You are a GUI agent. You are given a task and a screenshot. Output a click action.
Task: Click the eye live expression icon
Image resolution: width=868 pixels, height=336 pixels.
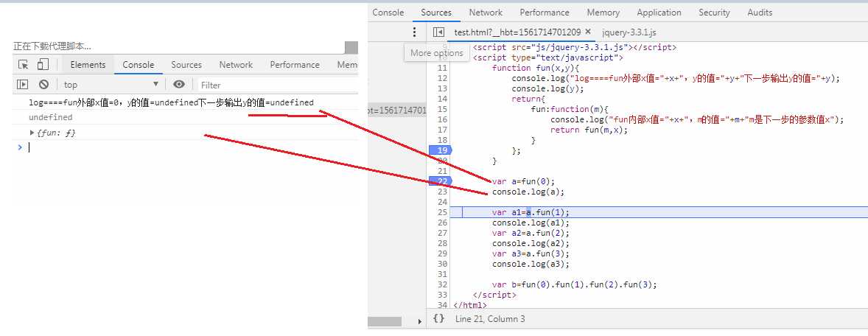(x=179, y=85)
